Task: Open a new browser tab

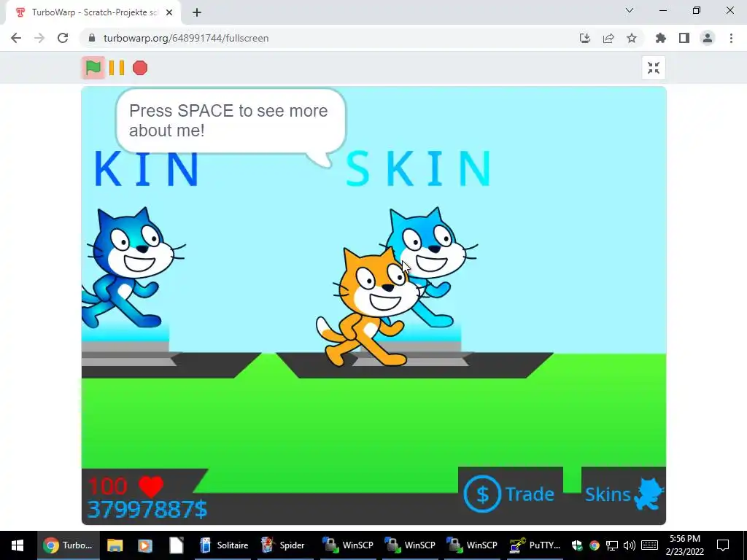Action: coord(197,13)
